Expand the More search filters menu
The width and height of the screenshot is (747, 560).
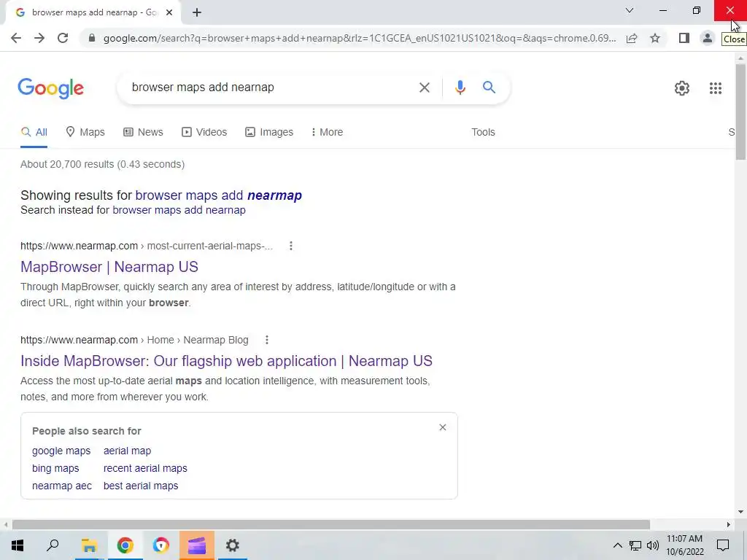(327, 132)
